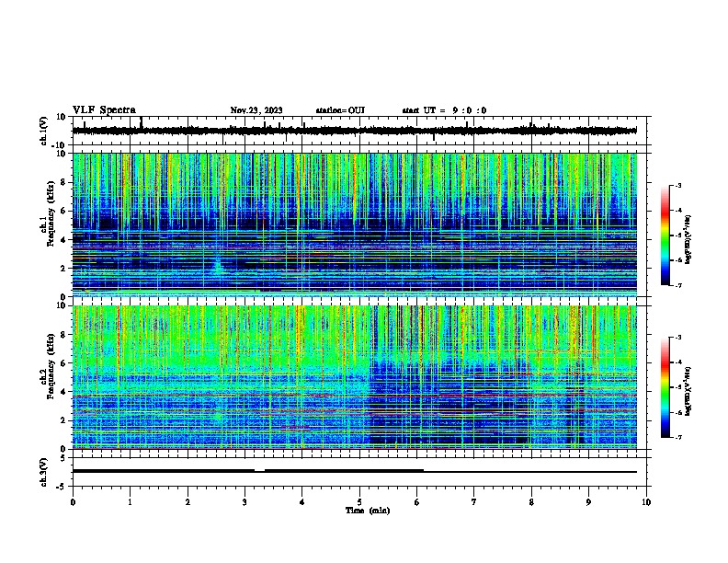Viewport: 728px width, 563px height.
Task: Click the ch.1 "Frequency (kHz)" axis label
Action: tap(51, 214)
